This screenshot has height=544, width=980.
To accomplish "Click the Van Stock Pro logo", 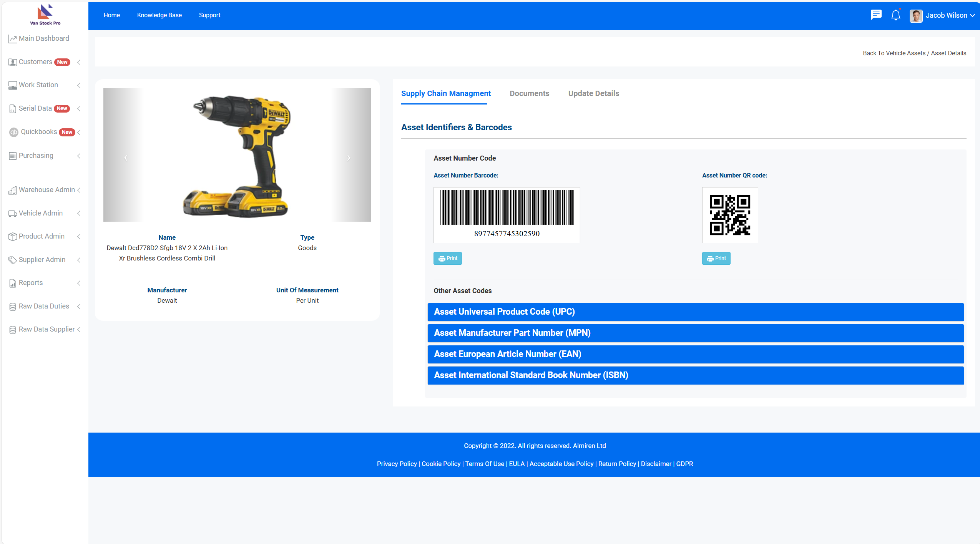I will (45, 15).
